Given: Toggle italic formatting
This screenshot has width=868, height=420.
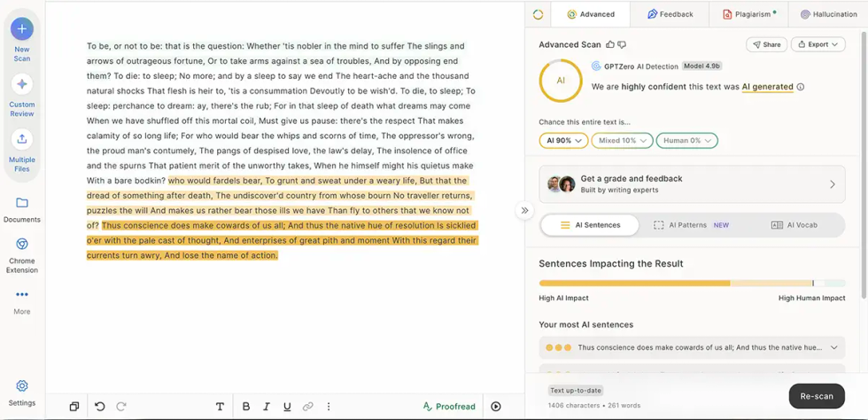Looking at the screenshot, I should coord(267,407).
